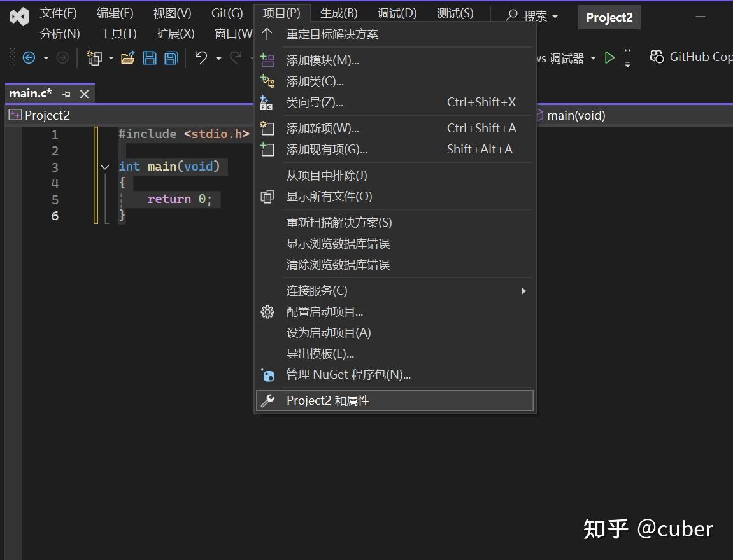Open the Git(G) menu
Viewport: 733px width, 560px height.
pos(227,13)
